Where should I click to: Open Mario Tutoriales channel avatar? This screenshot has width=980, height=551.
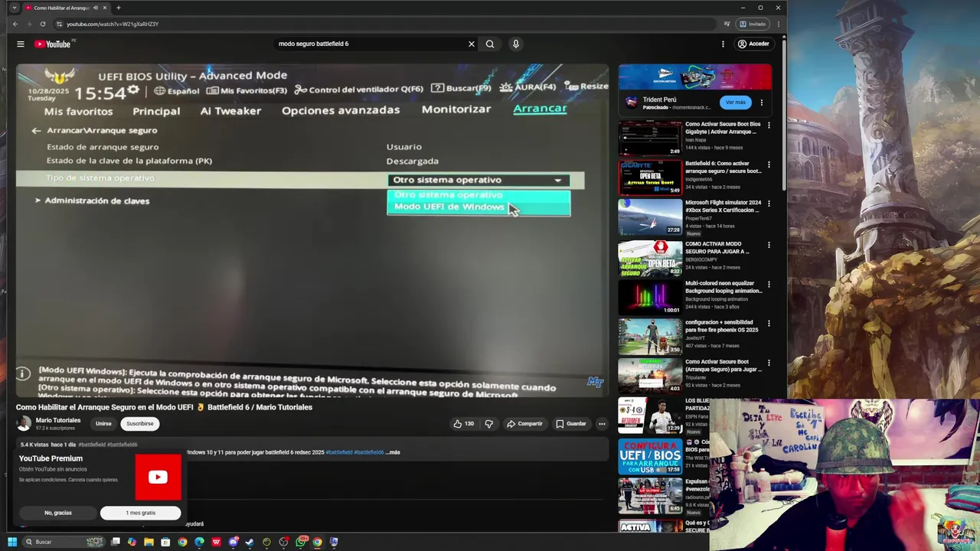pos(24,423)
